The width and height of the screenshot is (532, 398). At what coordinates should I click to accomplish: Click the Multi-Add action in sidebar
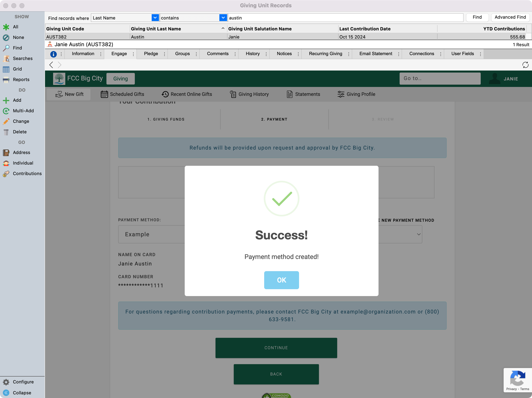pos(23,111)
